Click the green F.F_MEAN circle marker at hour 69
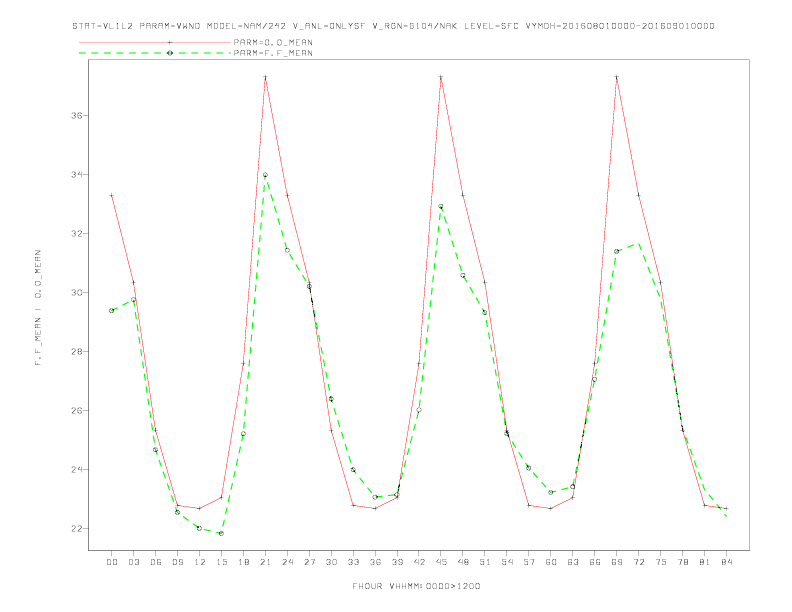Screen dimensions: 792x612 [617, 251]
